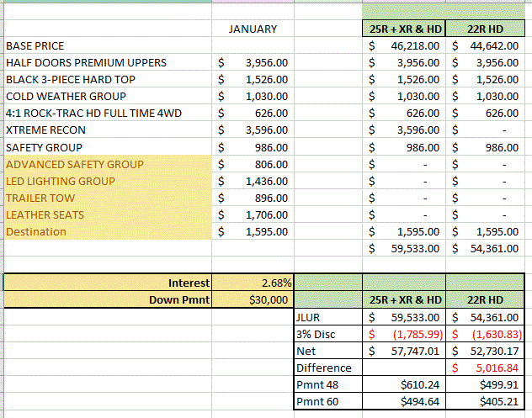Image resolution: width=532 pixels, height=418 pixels.
Task: Select 4:1 ROCK-TRAC HD FULL TIME 4WD cell
Action: click(108, 113)
